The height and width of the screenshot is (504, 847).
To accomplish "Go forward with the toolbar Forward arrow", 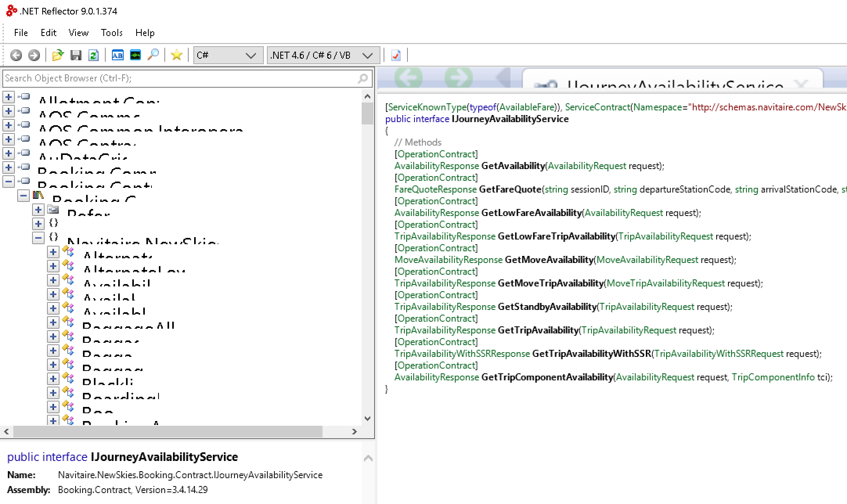I will (34, 55).
